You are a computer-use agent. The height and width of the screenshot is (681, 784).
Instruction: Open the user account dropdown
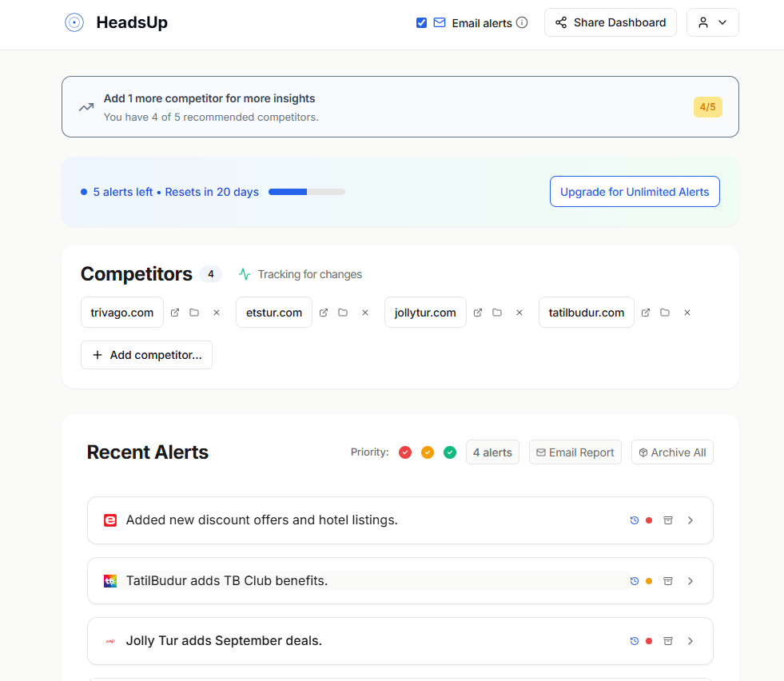point(713,22)
